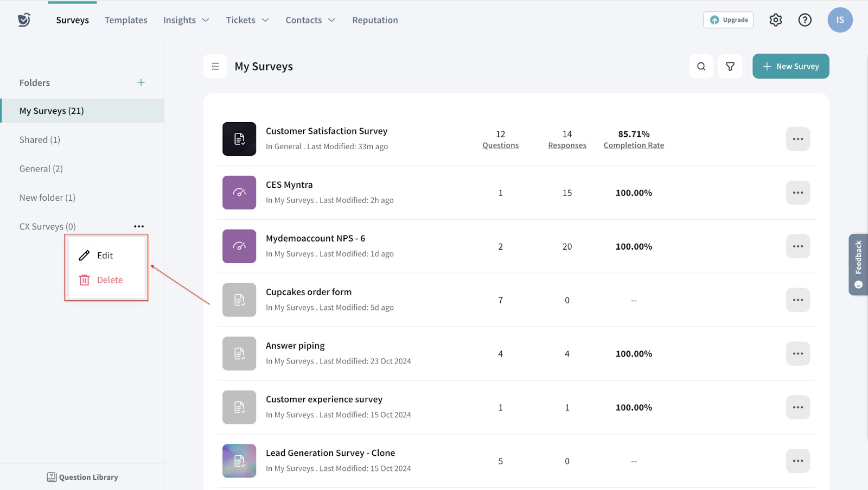Open the Question Library link

(x=82, y=477)
